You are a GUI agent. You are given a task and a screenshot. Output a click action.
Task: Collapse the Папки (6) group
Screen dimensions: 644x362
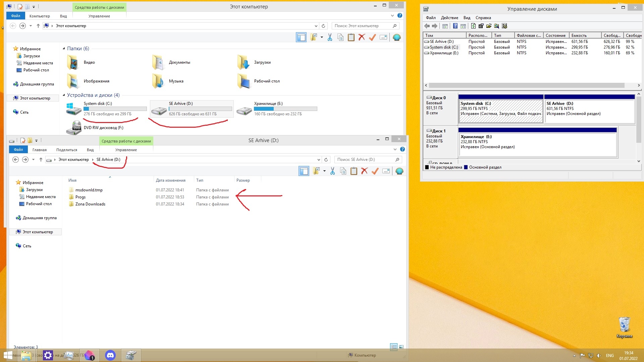point(64,49)
